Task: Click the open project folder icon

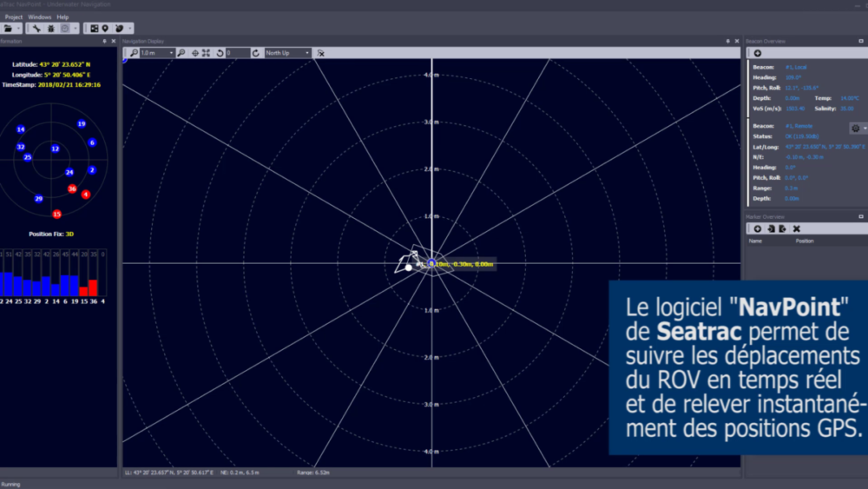Action: [8, 29]
